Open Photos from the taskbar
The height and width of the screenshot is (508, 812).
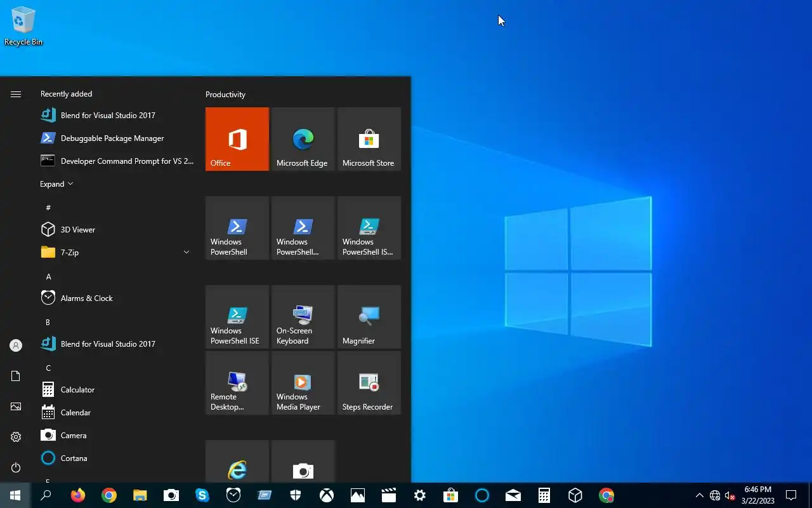coord(358,495)
